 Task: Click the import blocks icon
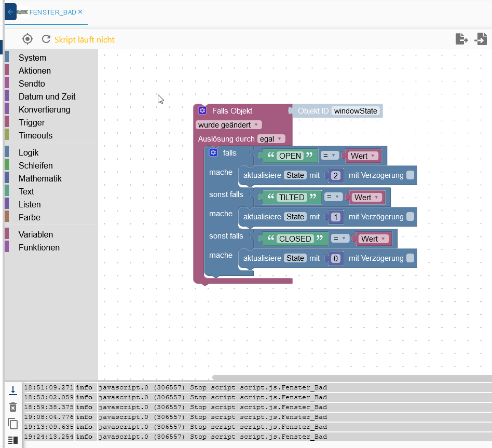[x=481, y=39]
